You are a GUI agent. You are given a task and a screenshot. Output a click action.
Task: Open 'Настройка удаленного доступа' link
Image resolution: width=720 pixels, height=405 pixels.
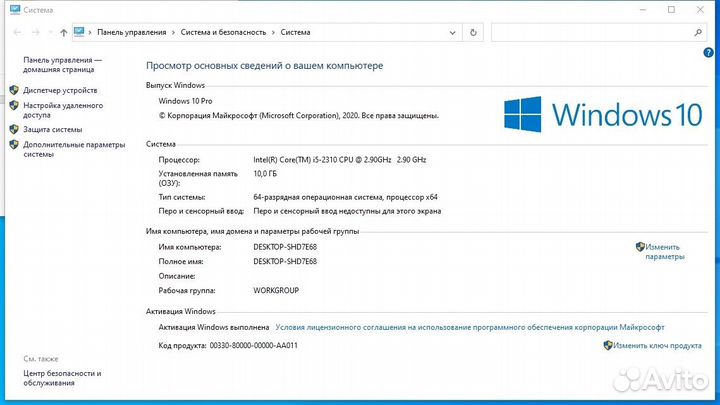[63, 110]
